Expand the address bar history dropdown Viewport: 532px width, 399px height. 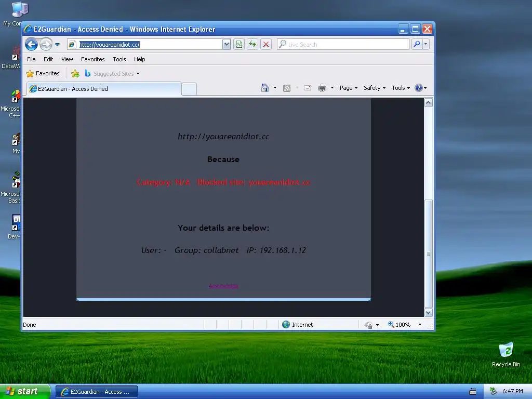[x=227, y=45]
